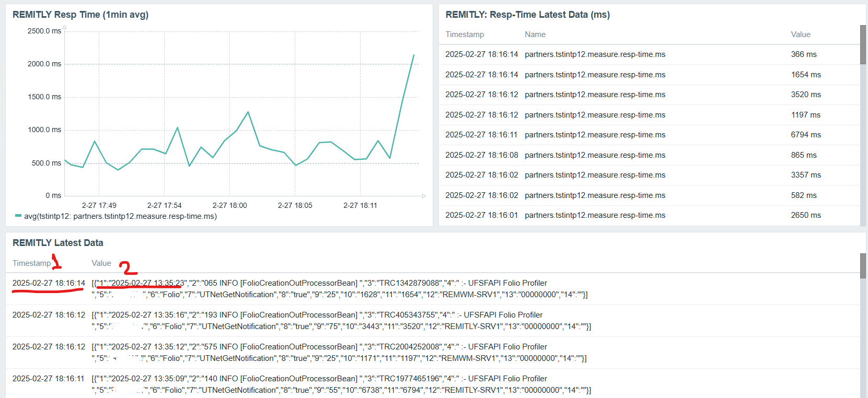Click the chart peak near 2-27 18:16
Image resolution: width=868 pixels, height=398 pixels.
pos(414,55)
